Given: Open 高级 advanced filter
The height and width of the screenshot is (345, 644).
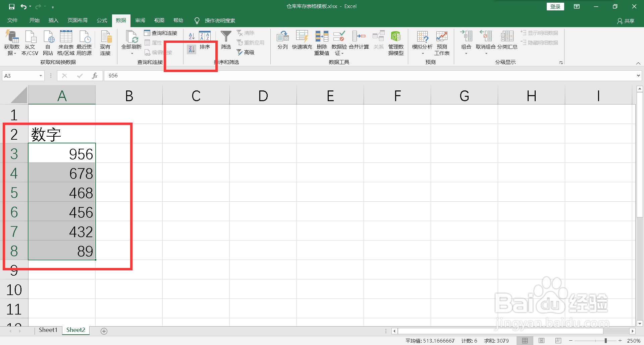Looking at the screenshot, I should point(246,52).
